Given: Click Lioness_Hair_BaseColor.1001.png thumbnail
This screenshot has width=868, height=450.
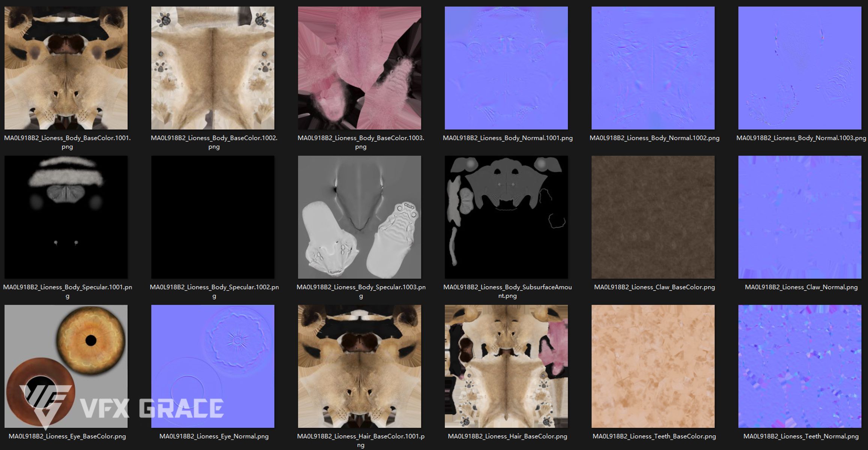Looking at the screenshot, I should (360, 366).
